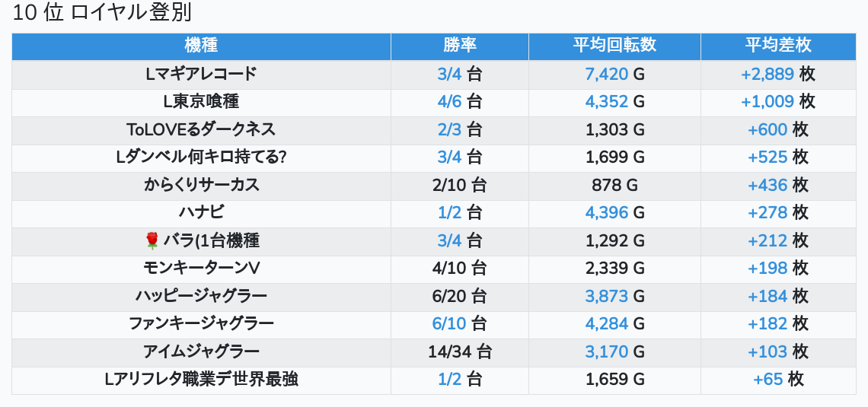Select the L東京喰種 machine name

pos(201,101)
